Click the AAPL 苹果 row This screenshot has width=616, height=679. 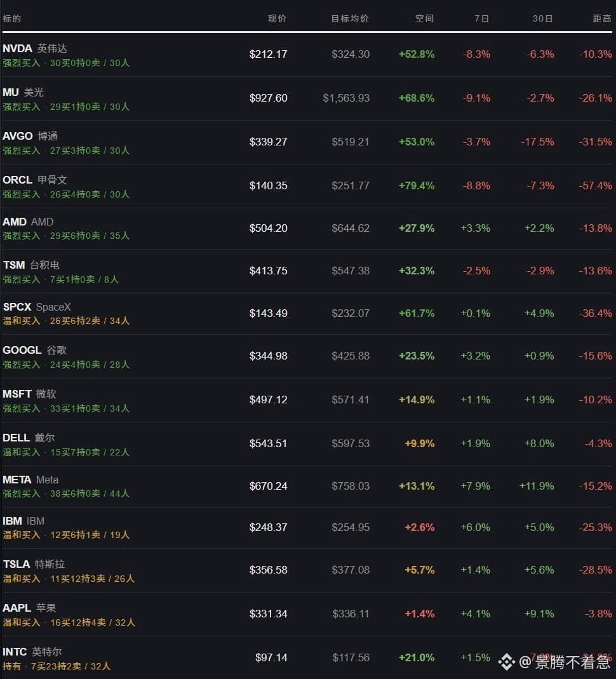[x=308, y=614]
